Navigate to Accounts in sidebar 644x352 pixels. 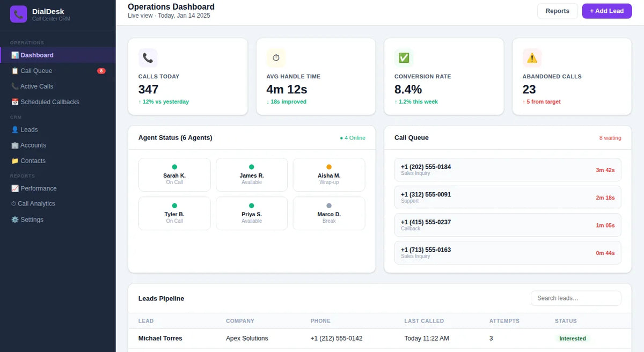click(58, 145)
